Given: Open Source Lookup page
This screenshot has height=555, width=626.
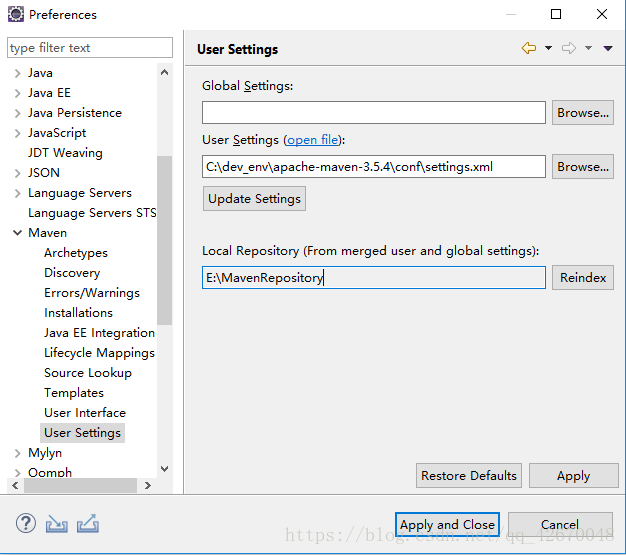Looking at the screenshot, I should pyautogui.click(x=88, y=373).
